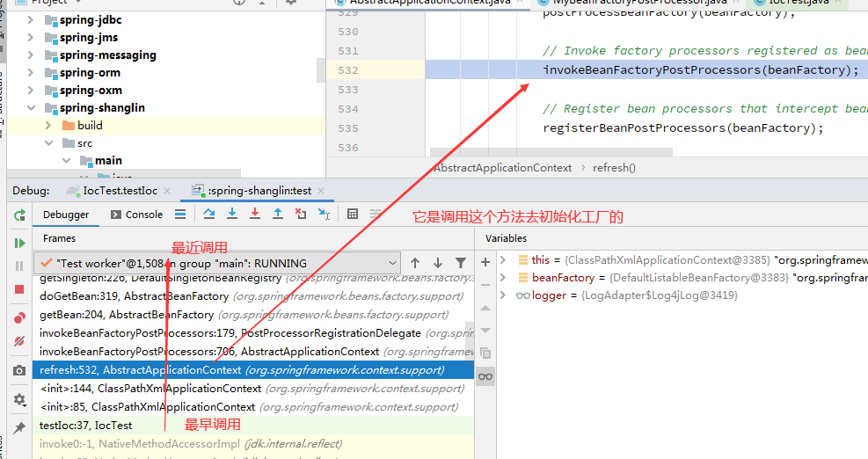Move watch up in Variables panel
The width and height of the screenshot is (868, 459).
(x=485, y=308)
